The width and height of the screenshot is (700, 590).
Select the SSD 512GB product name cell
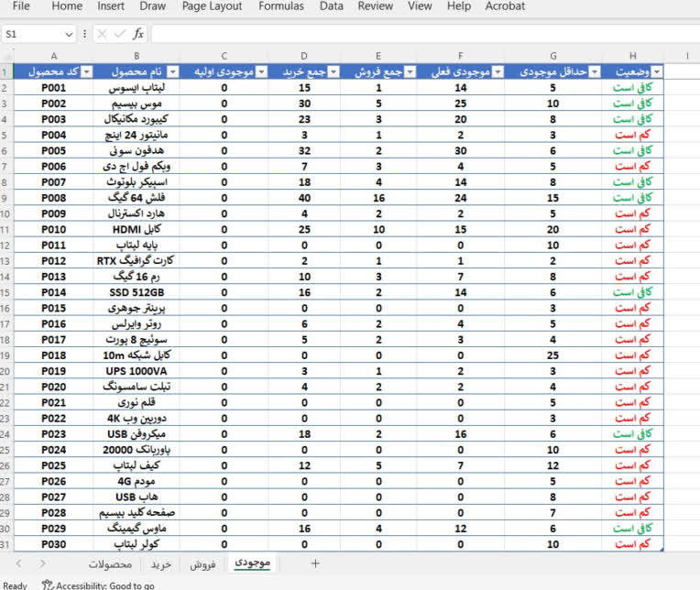(x=137, y=293)
